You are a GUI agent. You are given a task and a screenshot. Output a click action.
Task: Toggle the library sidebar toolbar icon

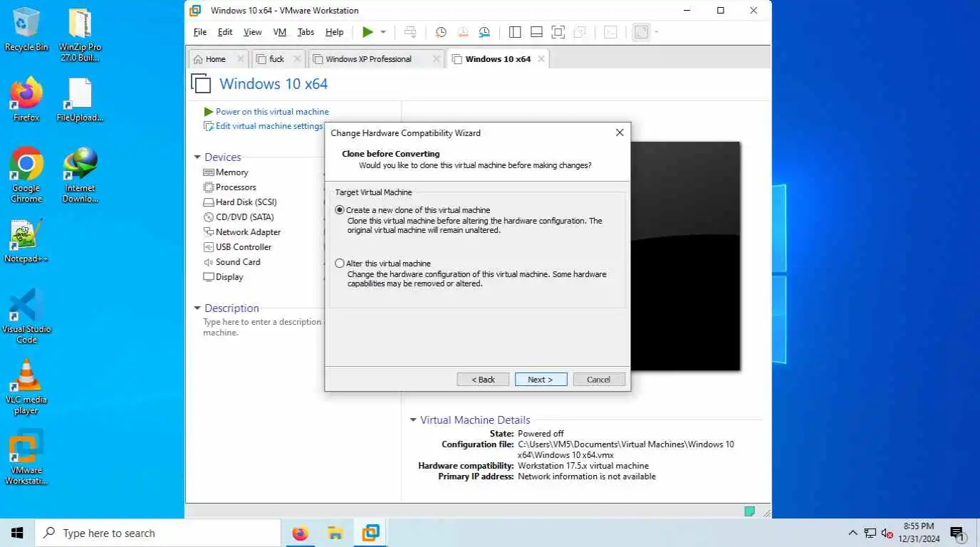click(515, 32)
